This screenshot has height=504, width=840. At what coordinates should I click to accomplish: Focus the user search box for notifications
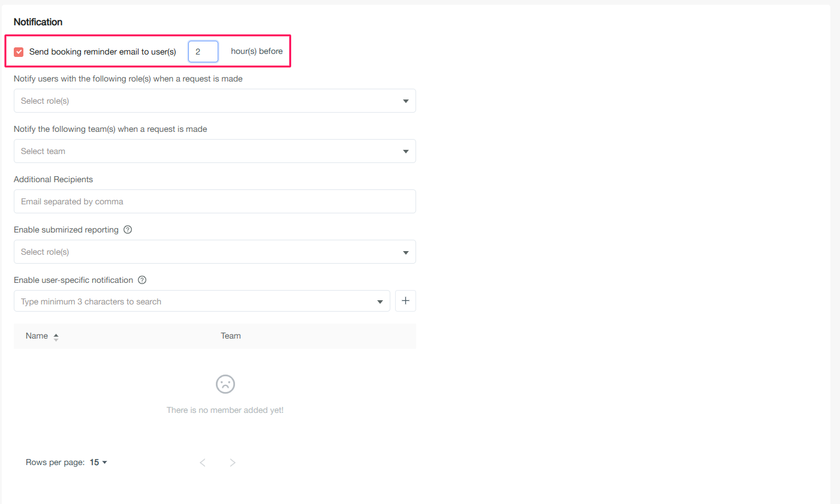tap(192, 301)
